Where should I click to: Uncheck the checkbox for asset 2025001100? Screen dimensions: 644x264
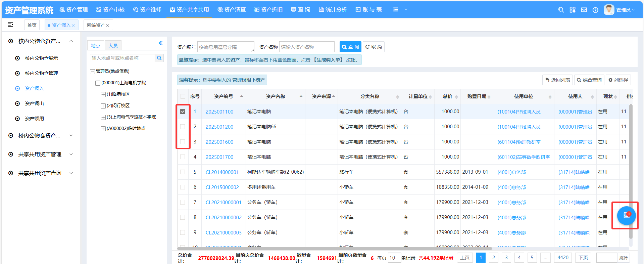[x=183, y=112]
